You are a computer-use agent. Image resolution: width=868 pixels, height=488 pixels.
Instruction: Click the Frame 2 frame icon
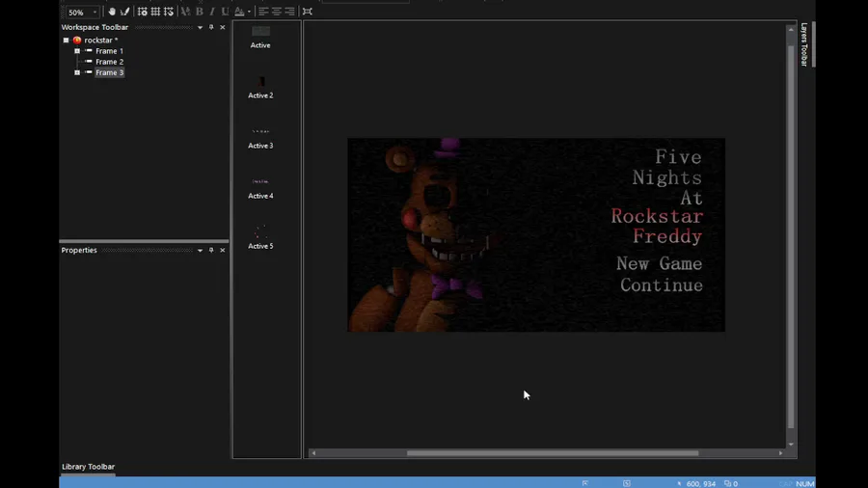88,62
